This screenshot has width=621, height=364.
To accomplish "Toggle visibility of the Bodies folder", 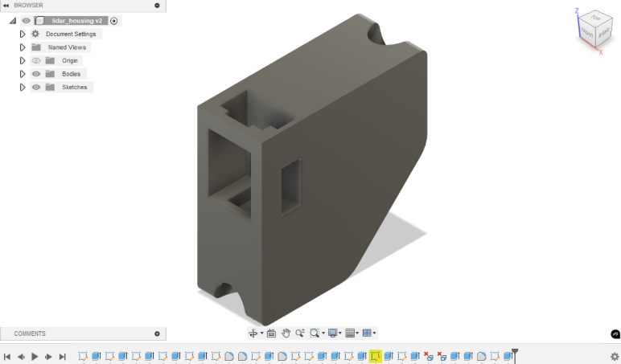I will pyautogui.click(x=36, y=74).
